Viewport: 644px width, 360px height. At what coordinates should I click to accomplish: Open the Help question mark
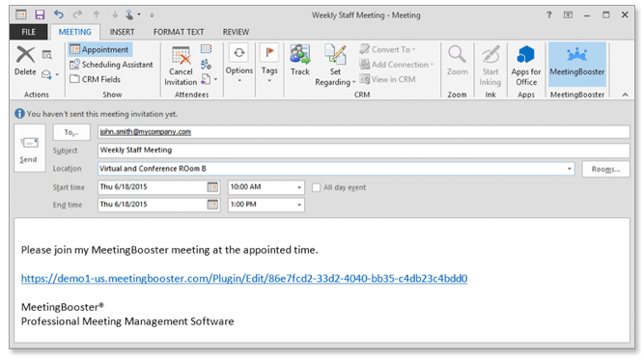[x=549, y=14]
